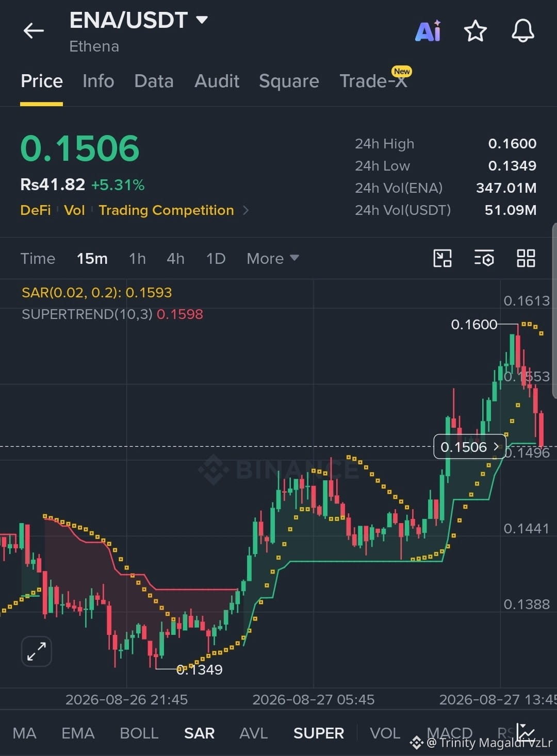Toggle the MA indicator
The image size is (557, 756).
click(x=24, y=733)
